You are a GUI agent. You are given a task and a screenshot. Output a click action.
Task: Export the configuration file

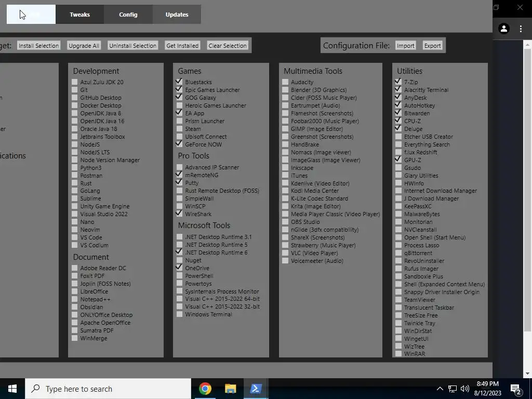[432, 46]
